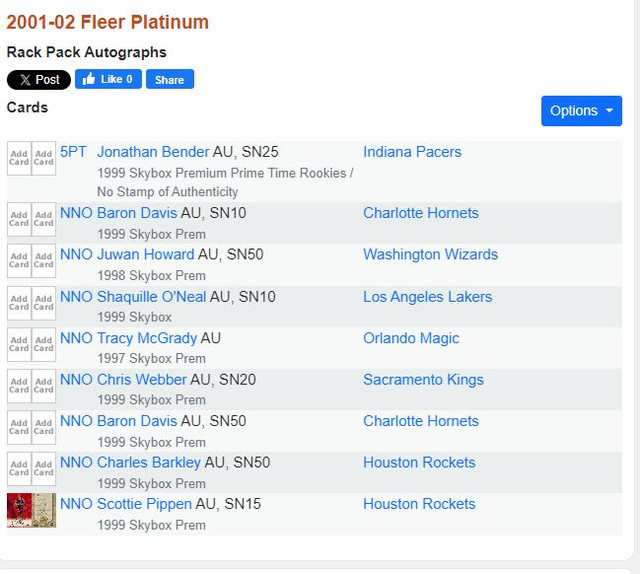
Task: Open Houston Rockets link in Charles Barkley row
Action: 419,463
